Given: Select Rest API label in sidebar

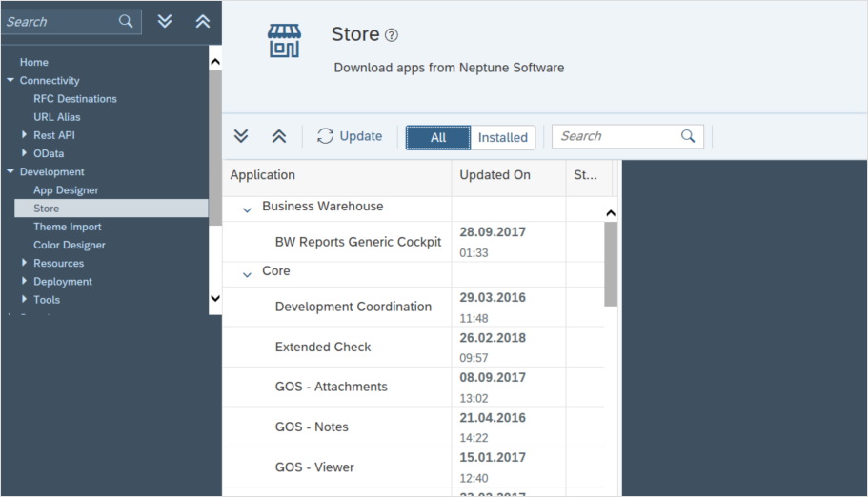Looking at the screenshot, I should coord(53,135).
